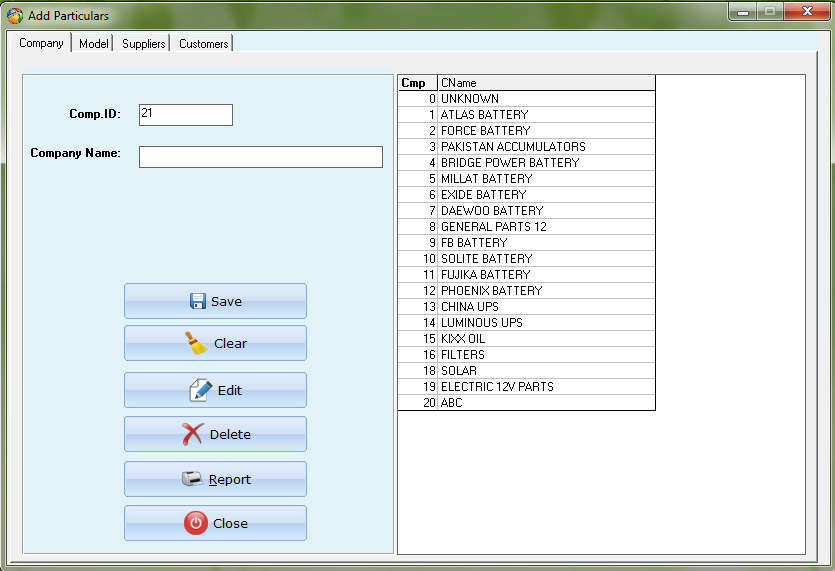Click the app icon in the title bar

tap(14, 15)
